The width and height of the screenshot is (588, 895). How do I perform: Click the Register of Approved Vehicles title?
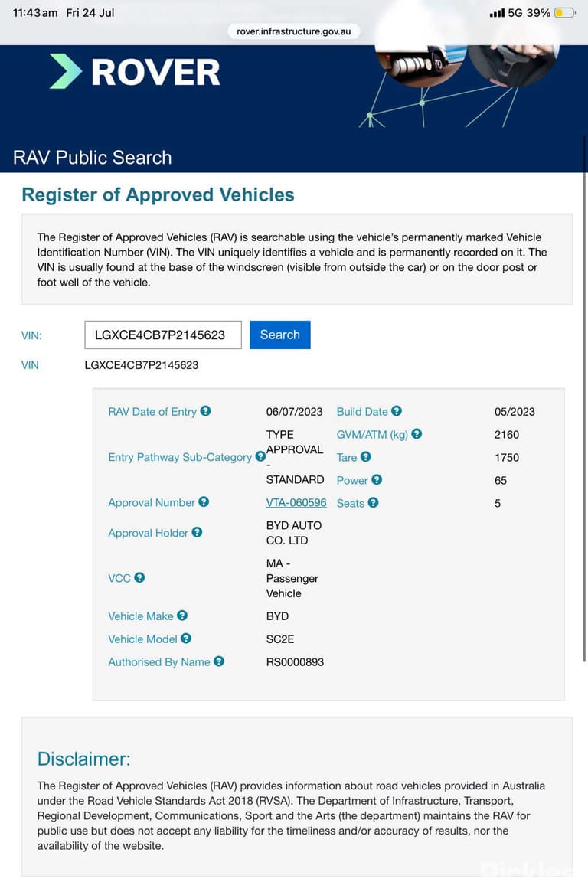click(x=158, y=194)
